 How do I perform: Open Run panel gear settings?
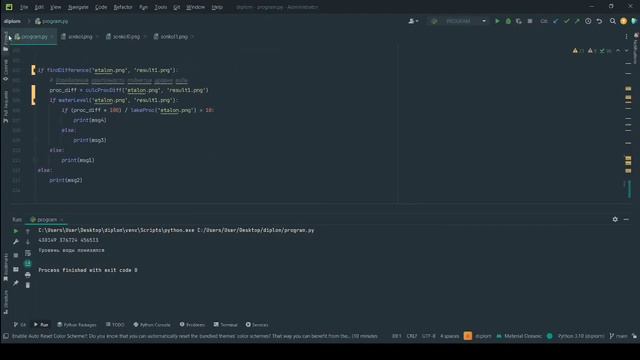615,219
